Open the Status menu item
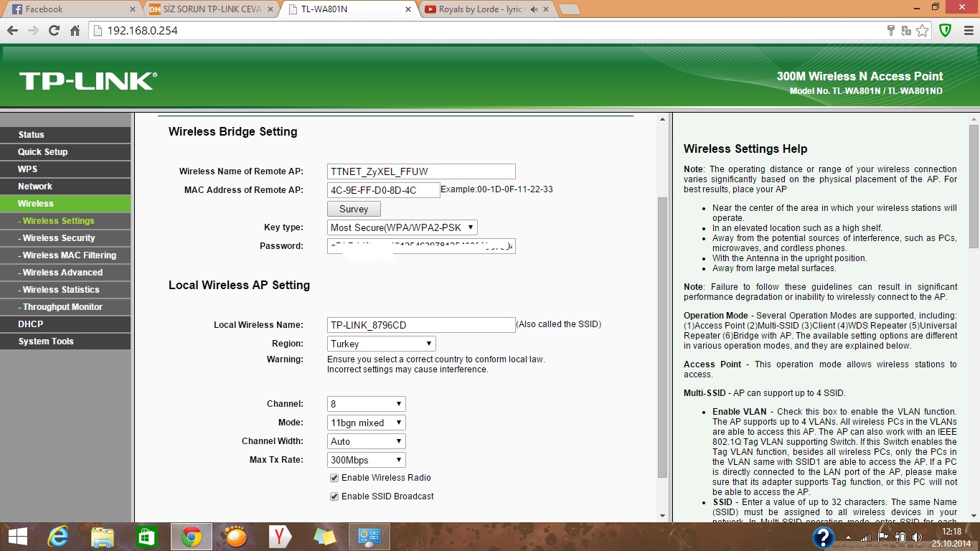 (65, 135)
